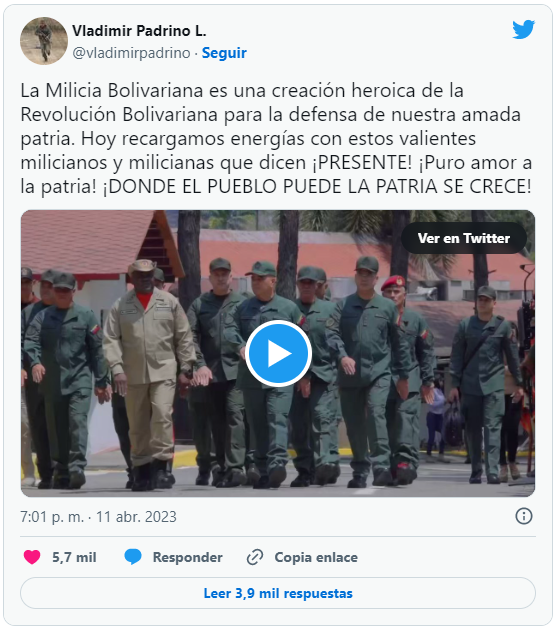
Task: Click the 5,7 mil likes count
Action: (74, 557)
